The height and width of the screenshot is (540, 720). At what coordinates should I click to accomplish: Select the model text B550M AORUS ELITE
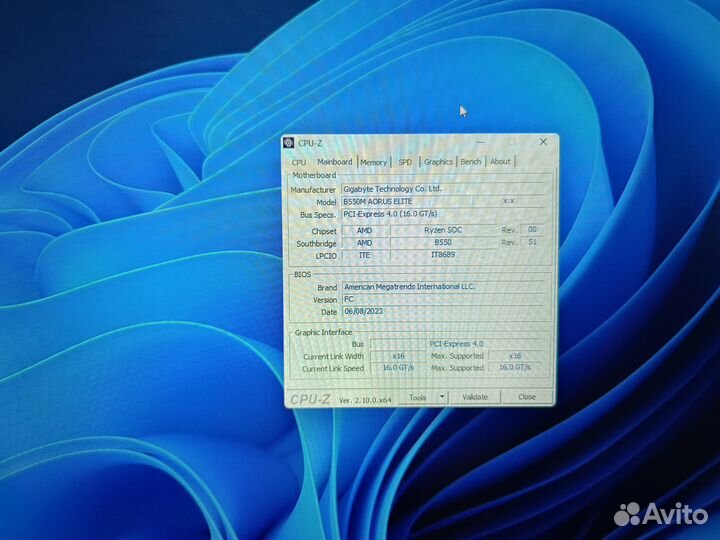coord(378,201)
